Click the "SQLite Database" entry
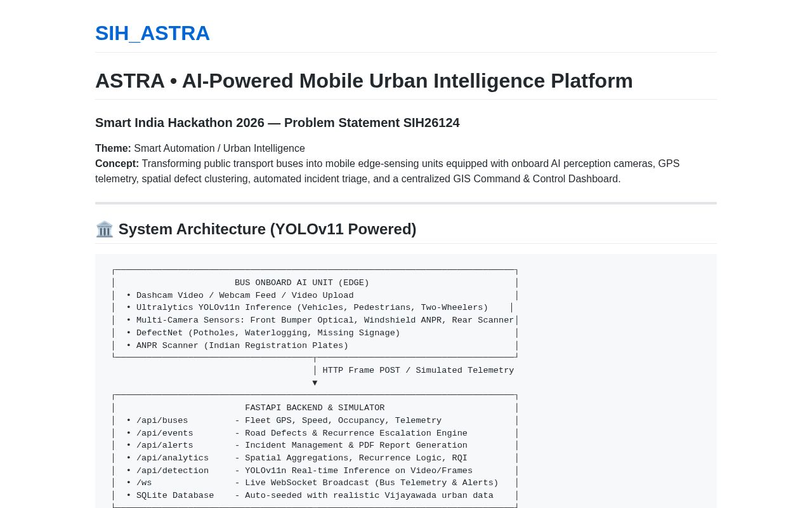 tap(175, 495)
